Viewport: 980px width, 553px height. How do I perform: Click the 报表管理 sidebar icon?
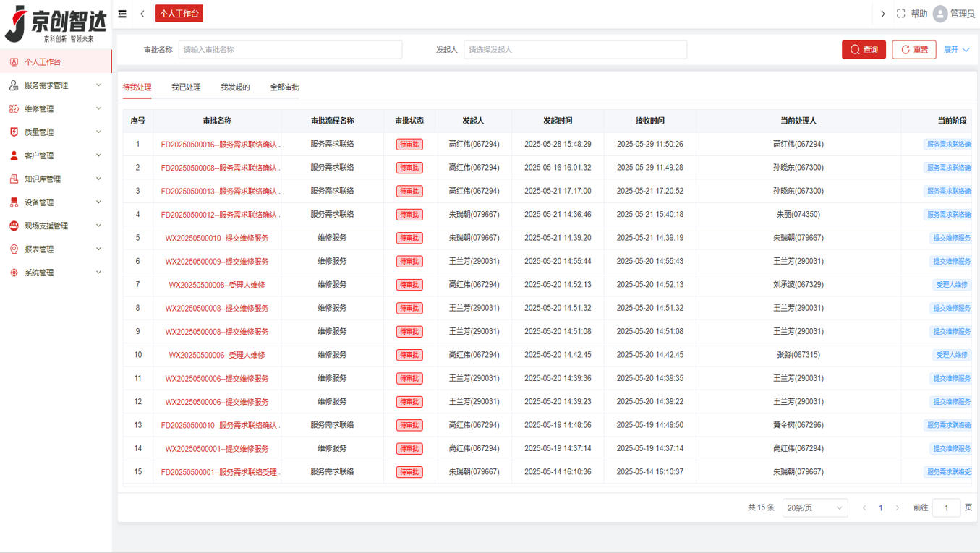[x=14, y=249]
